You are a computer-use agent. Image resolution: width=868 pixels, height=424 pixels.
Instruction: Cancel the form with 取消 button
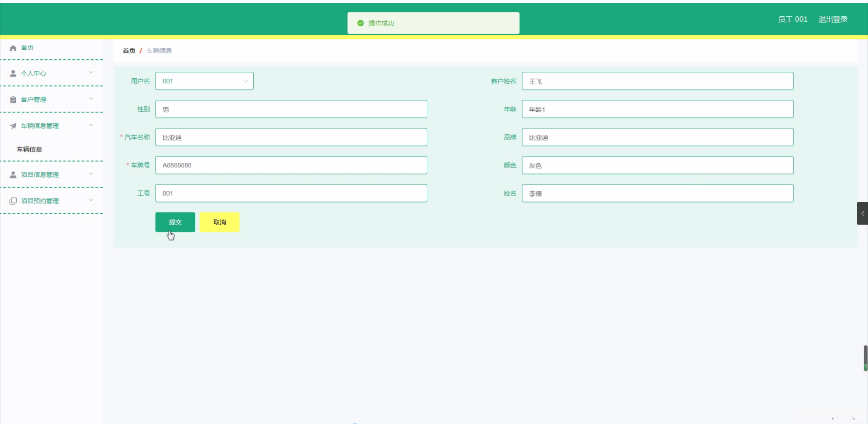pos(220,222)
